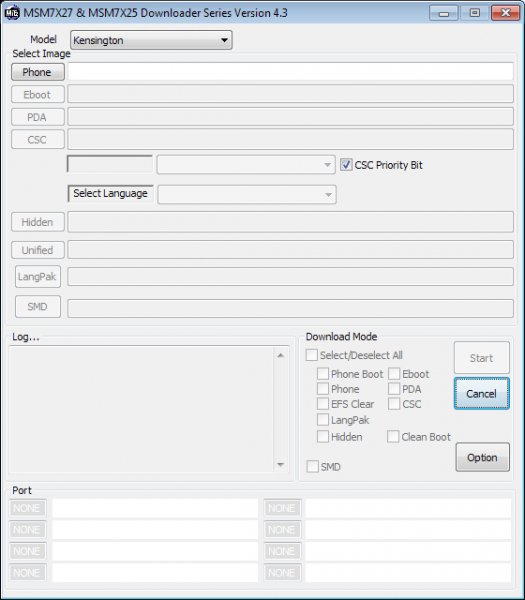Click the Unified image button
The width and height of the screenshot is (525, 600).
(38, 250)
